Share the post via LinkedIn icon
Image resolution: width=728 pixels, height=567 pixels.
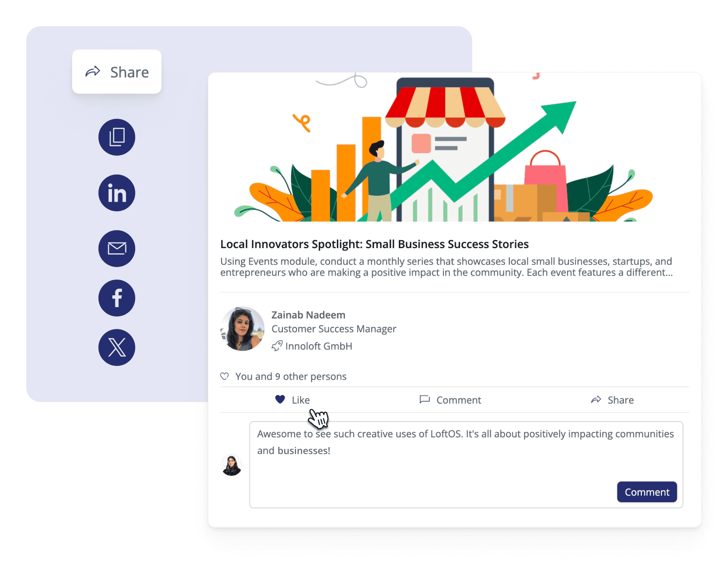(x=117, y=193)
